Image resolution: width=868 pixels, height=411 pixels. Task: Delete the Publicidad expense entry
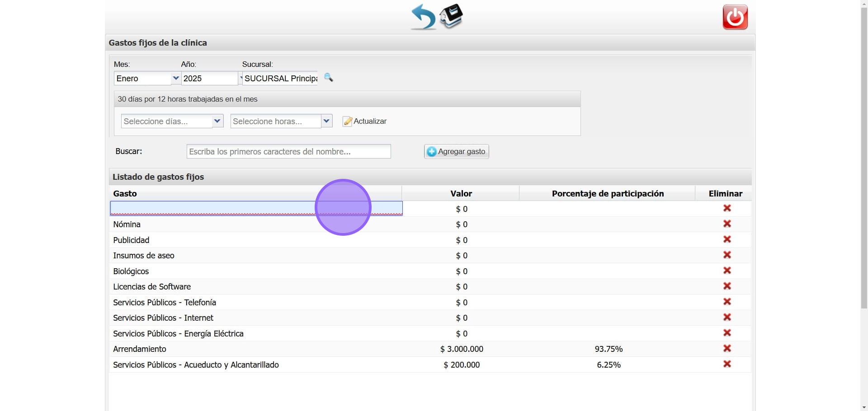click(727, 239)
